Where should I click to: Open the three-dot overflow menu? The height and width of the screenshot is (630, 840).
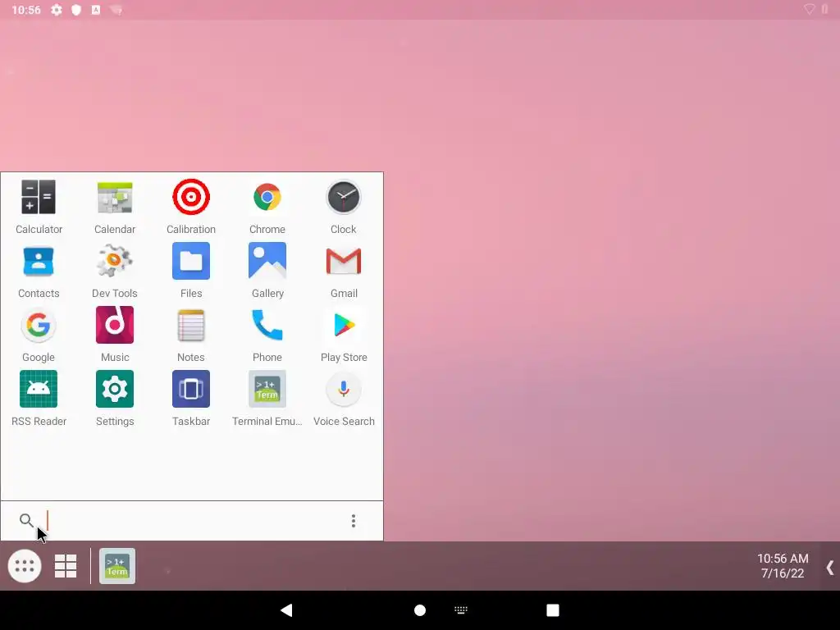click(353, 521)
